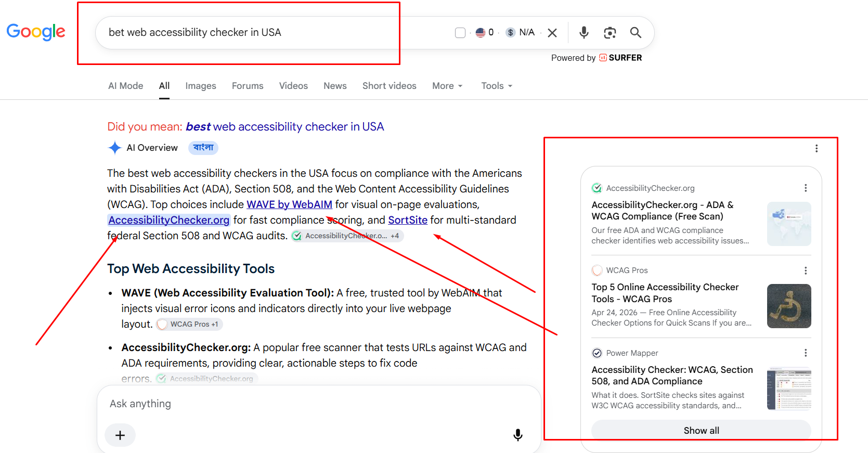Image resolution: width=868 pixels, height=453 pixels.
Task: Click the 'Apr 24, 2026' date snippet
Action: point(614,313)
